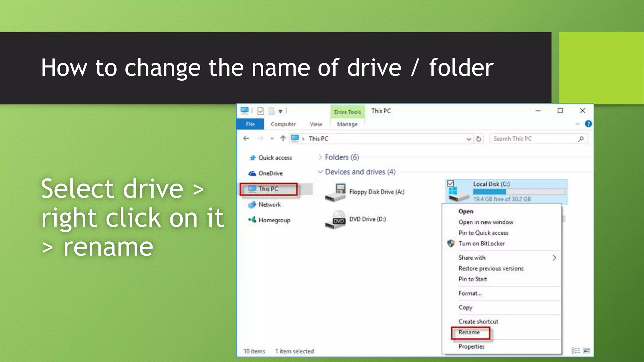Refresh the This PC view
Image resolution: width=644 pixels, height=362 pixels.
pos(479,139)
